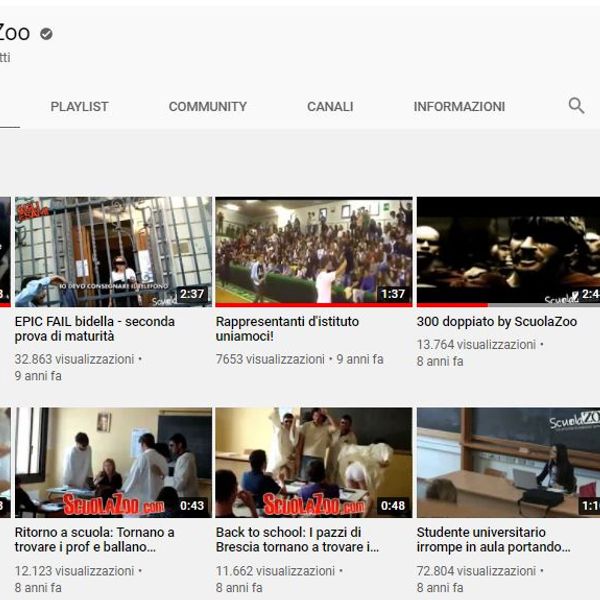The image size is (600, 600).
Task: Click the 2:37 duration badge
Action: [x=192, y=294]
